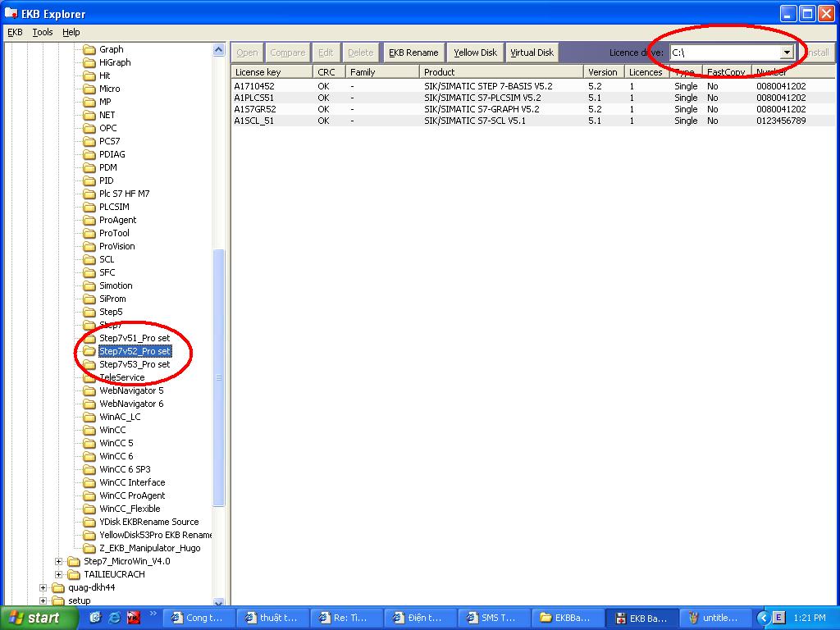Select the SFC tree item
The height and width of the screenshot is (630, 840).
(x=107, y=272)
